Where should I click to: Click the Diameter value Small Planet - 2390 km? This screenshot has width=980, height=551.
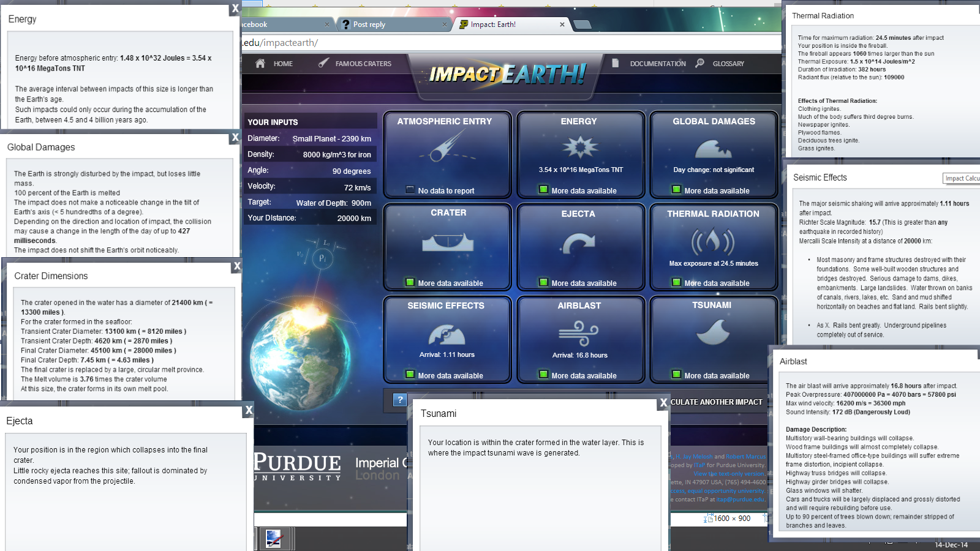click(332, 139)
